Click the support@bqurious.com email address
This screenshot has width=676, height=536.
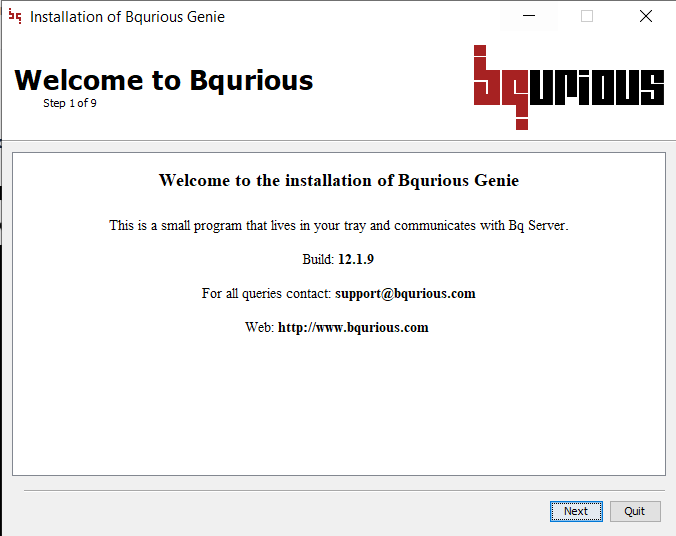405,294
